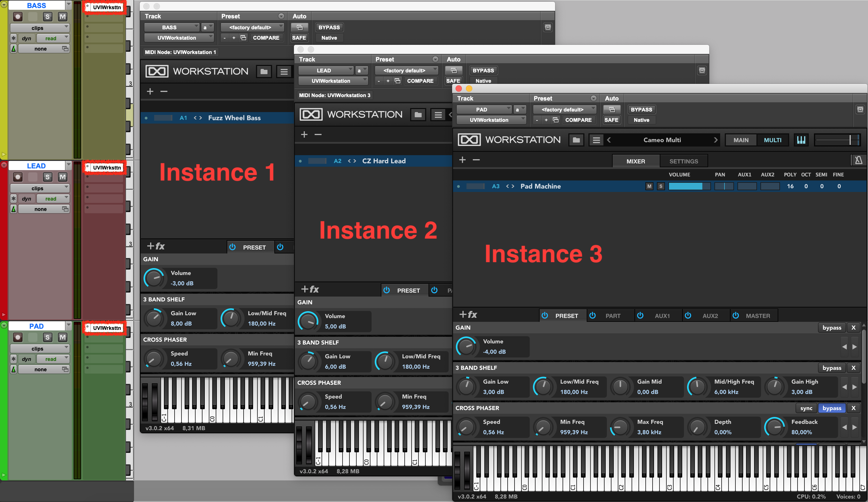868x502 pixels.
Task: Open folder browser in BASS Workstation window
Action: 264,72
